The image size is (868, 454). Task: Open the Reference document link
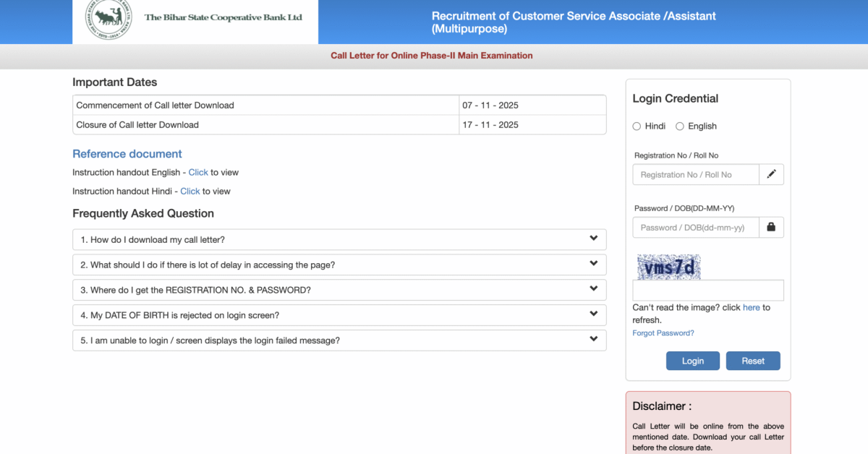point(127,154)
